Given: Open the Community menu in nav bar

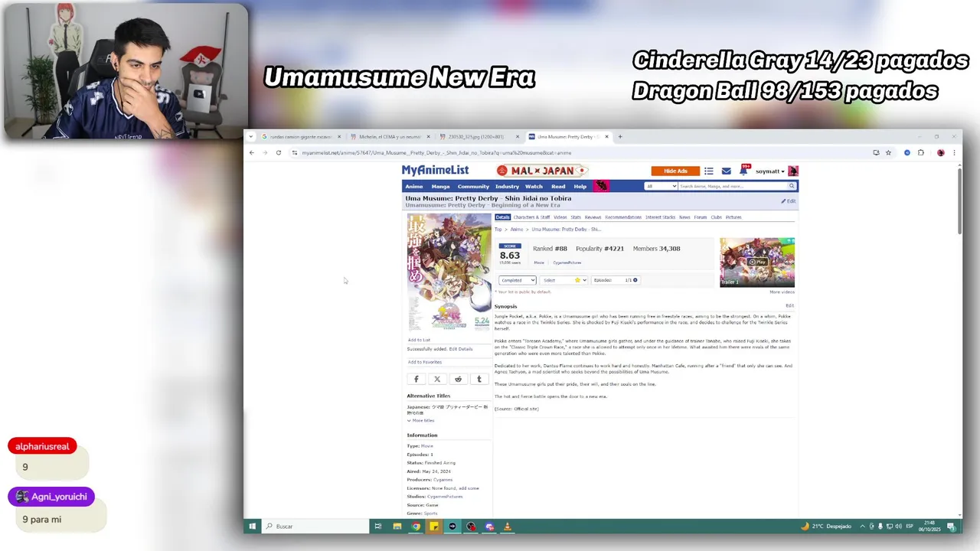Looking at the screenshot, I should pyautogui.click(x=473, y=187).
